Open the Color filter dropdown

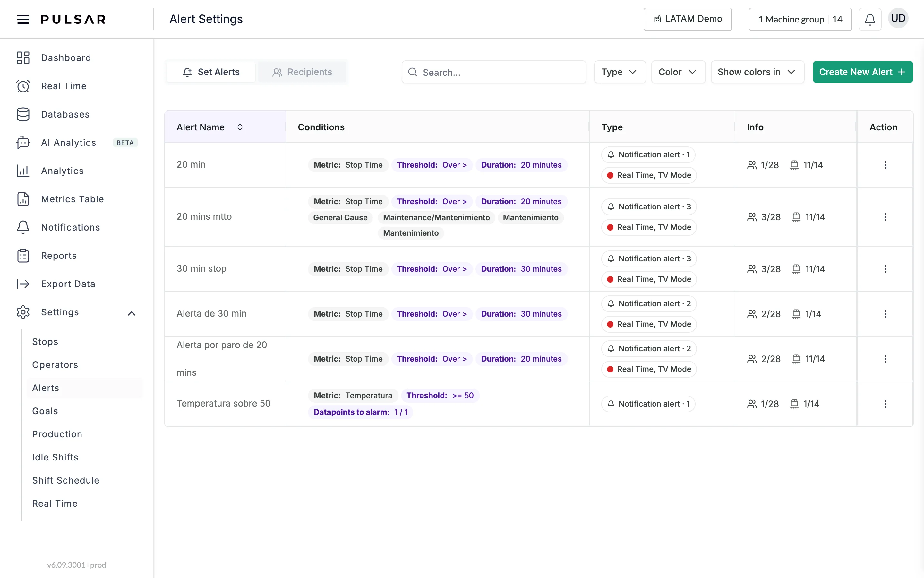pos(678,72)
